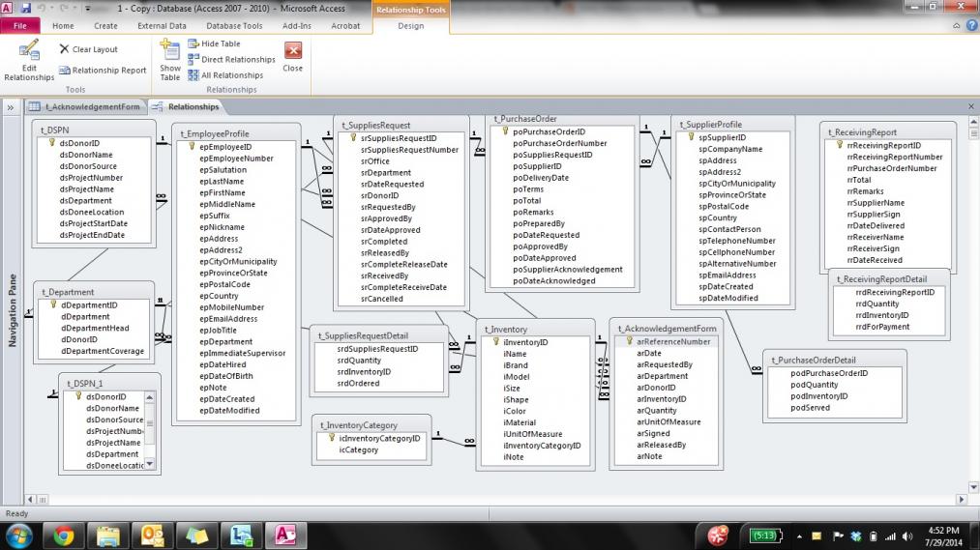The height and width of the screenshot is (550, 980).
Task: Open Google Chrome from the taskbar
Action: 64,535
